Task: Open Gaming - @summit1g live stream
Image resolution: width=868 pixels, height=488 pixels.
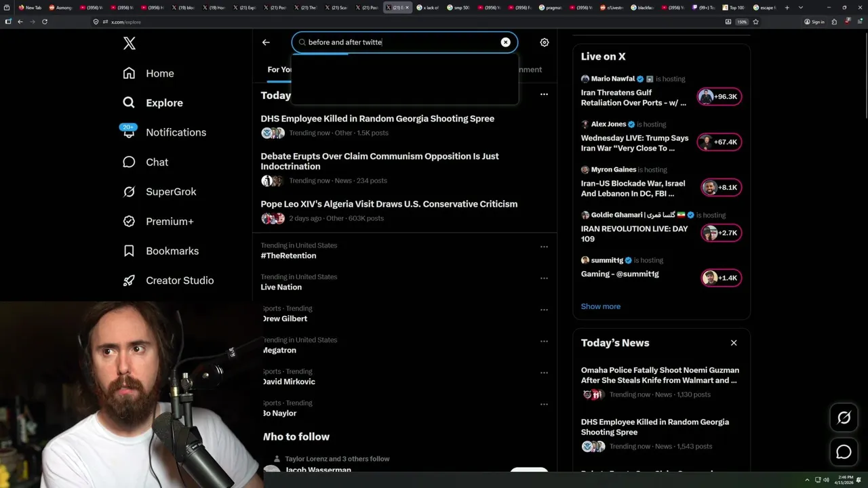Action: point(620,274)
